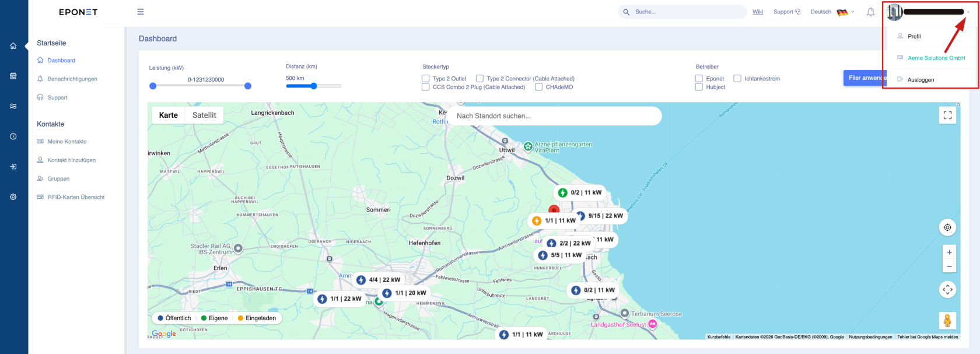The width and height of the screenshot is (980, 354).
Task: Open the map pan controls
Action: tap(947, 289)
